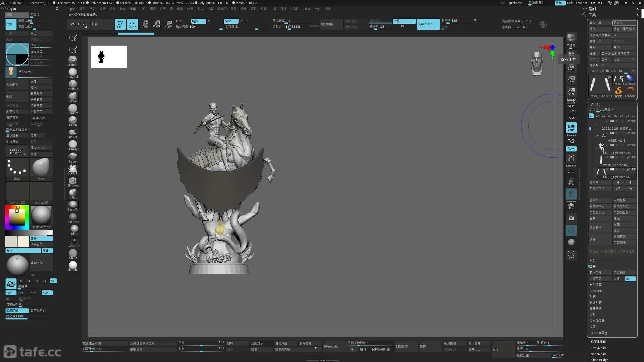
Task: Open the myui menu in menu bar
Action: point(317,9)
